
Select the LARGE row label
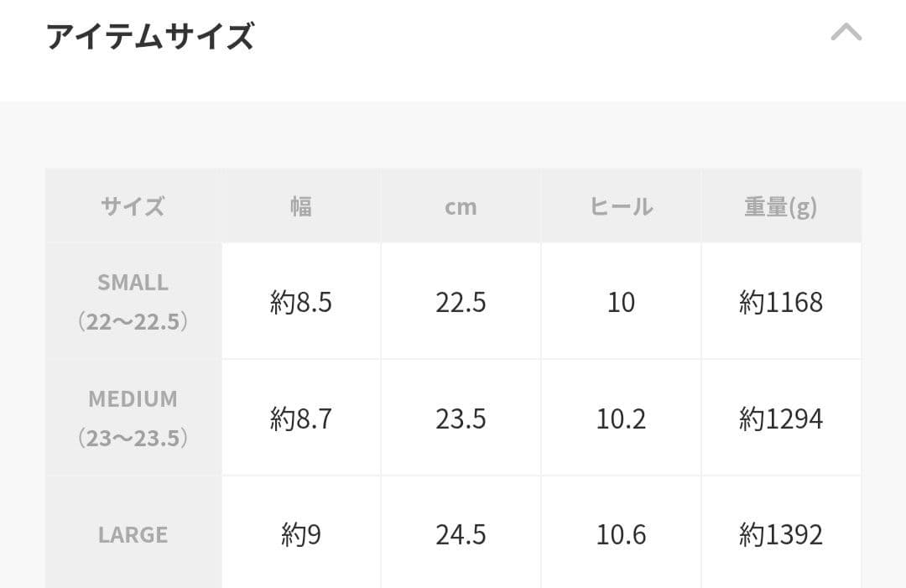[x=133, y=534]
